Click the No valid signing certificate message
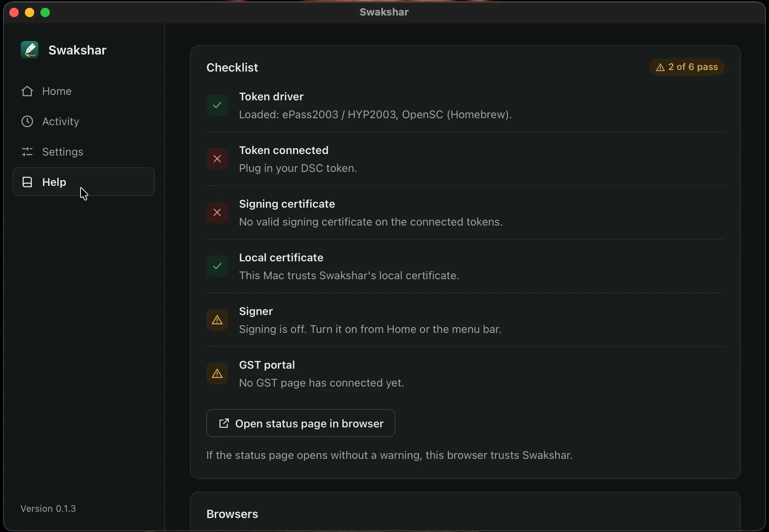769x532 pixels. (x=371, y=222)
